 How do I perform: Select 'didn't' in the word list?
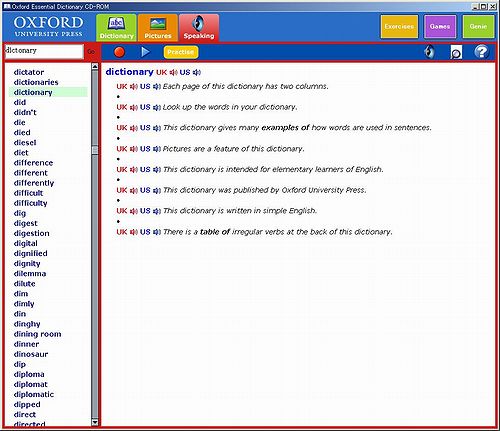(x=25, y=112)
